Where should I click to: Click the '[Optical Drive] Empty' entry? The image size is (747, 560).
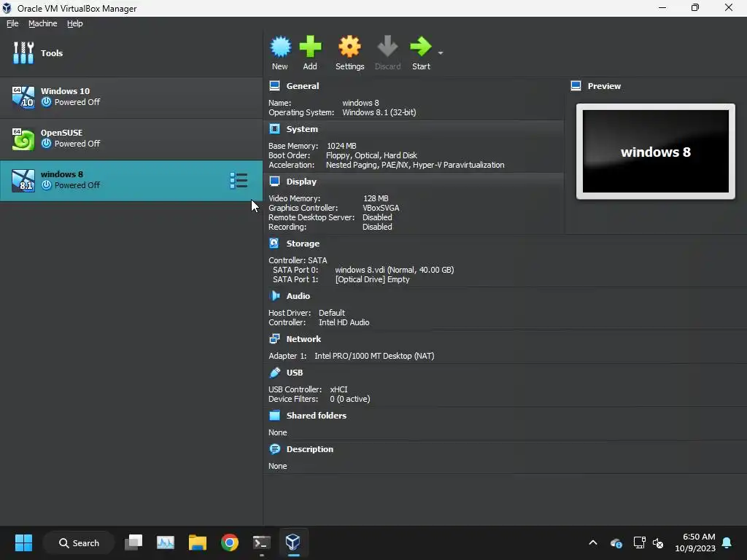click(x=373, y=279)
